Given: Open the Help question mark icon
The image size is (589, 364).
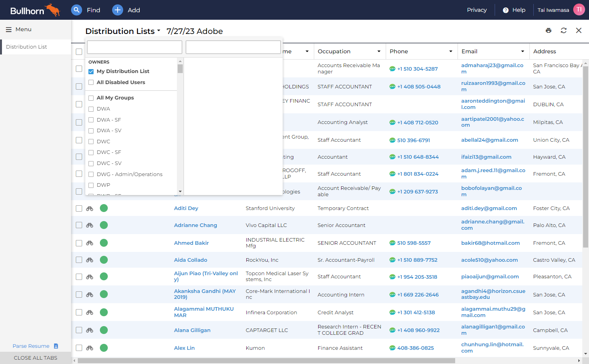Looking at the screenshot, I should (x=506, y=10).
